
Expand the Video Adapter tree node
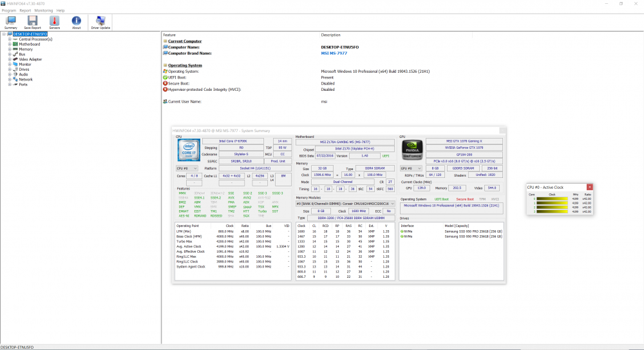pos(10,59)
